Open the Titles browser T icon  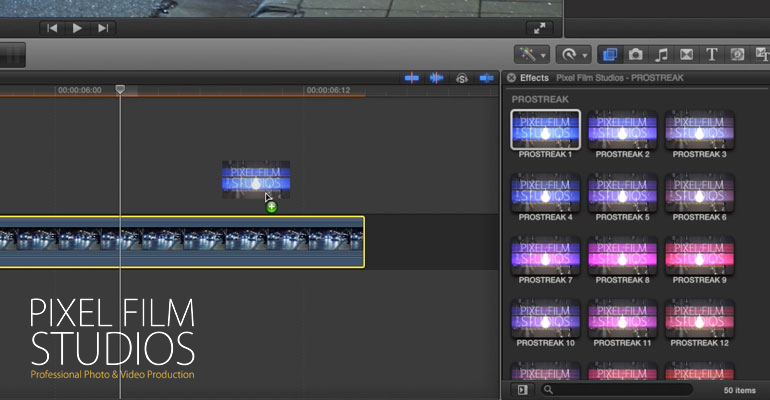click(712, 54)
